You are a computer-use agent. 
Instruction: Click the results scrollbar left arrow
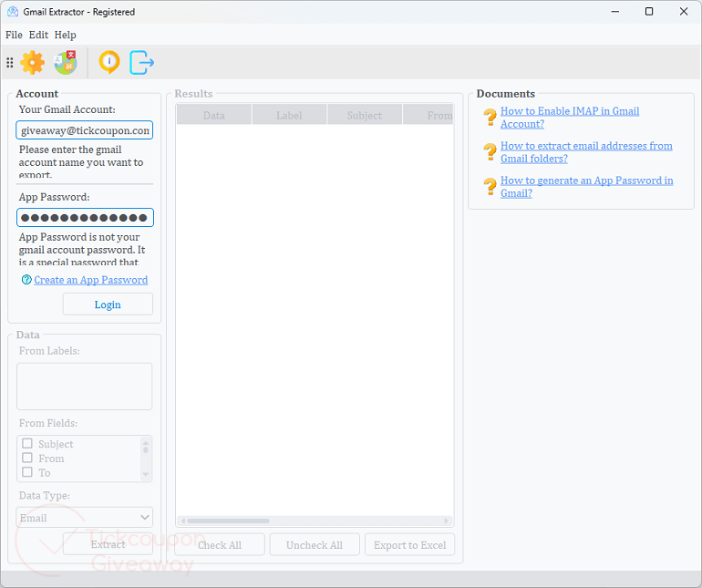tap(182, 521)
